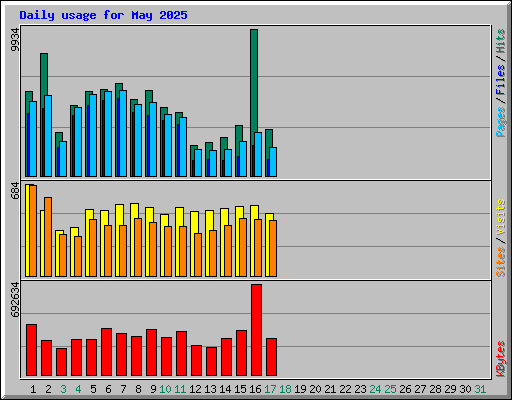Click the Hits legend label
512x400 pixels.
point(501,41)
